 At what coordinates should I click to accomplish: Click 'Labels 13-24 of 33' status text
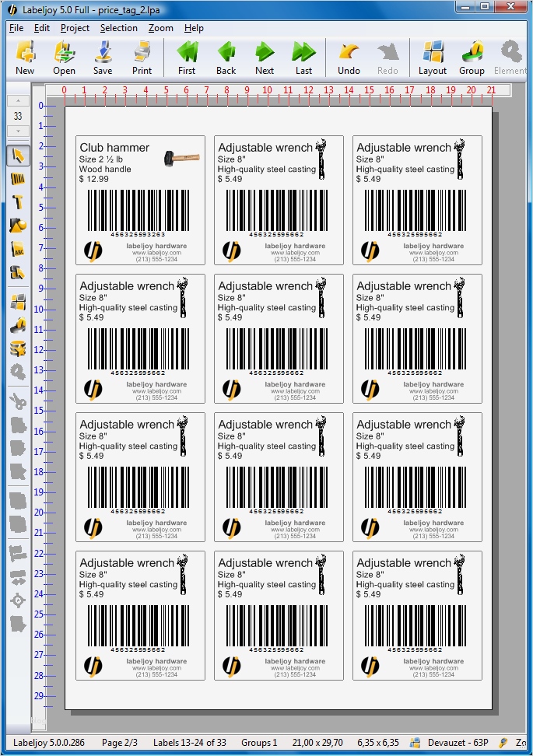(191, 743)
